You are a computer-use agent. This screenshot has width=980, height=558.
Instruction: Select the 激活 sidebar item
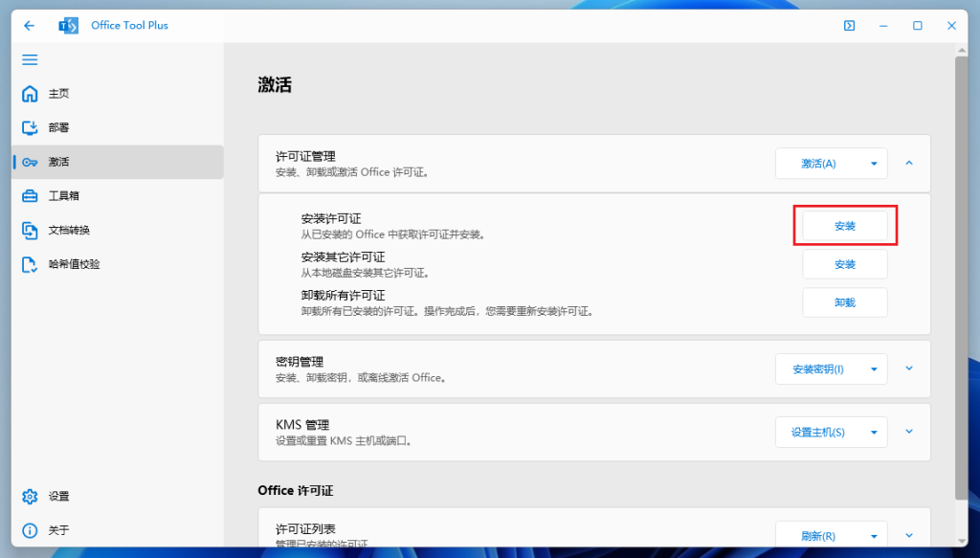[x=118, y=162]
